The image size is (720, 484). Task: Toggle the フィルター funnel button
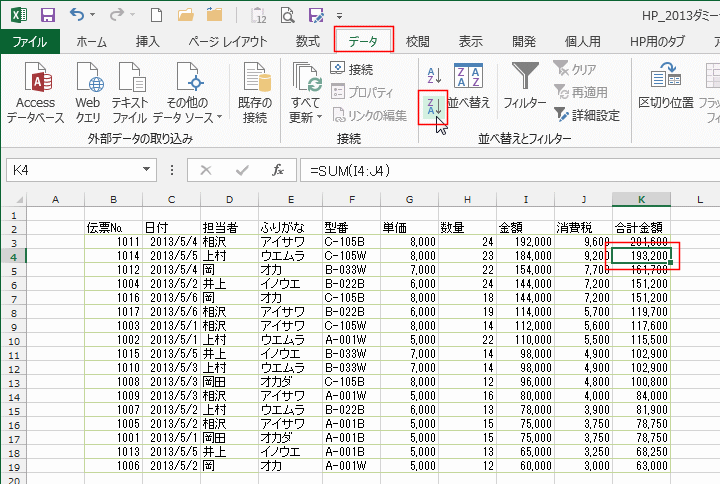tap(524, 86)
